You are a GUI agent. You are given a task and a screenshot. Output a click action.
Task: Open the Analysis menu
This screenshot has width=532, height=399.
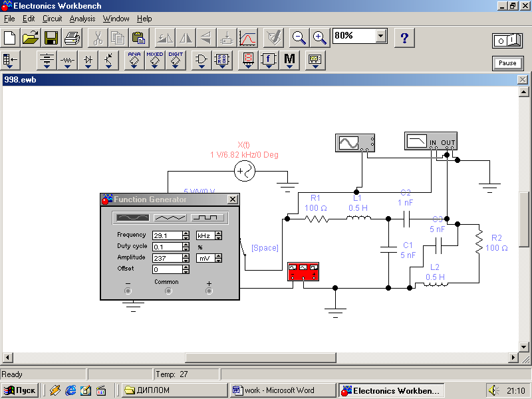point(82,19)
